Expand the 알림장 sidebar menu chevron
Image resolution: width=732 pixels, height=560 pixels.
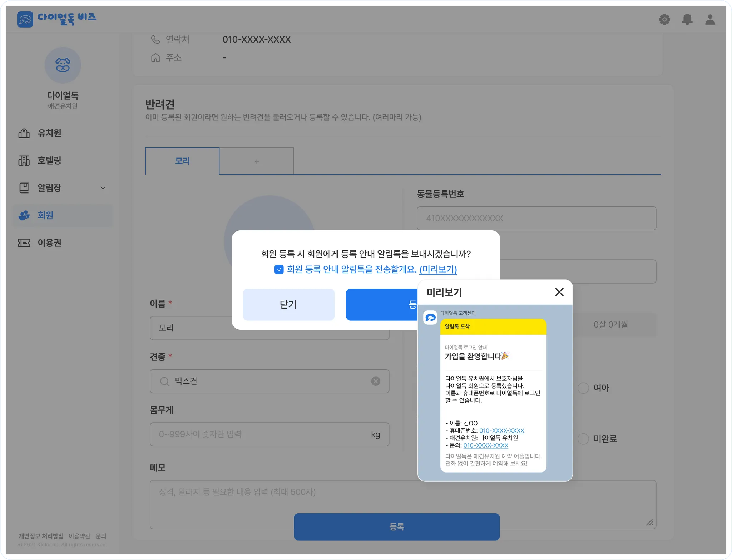103,188
